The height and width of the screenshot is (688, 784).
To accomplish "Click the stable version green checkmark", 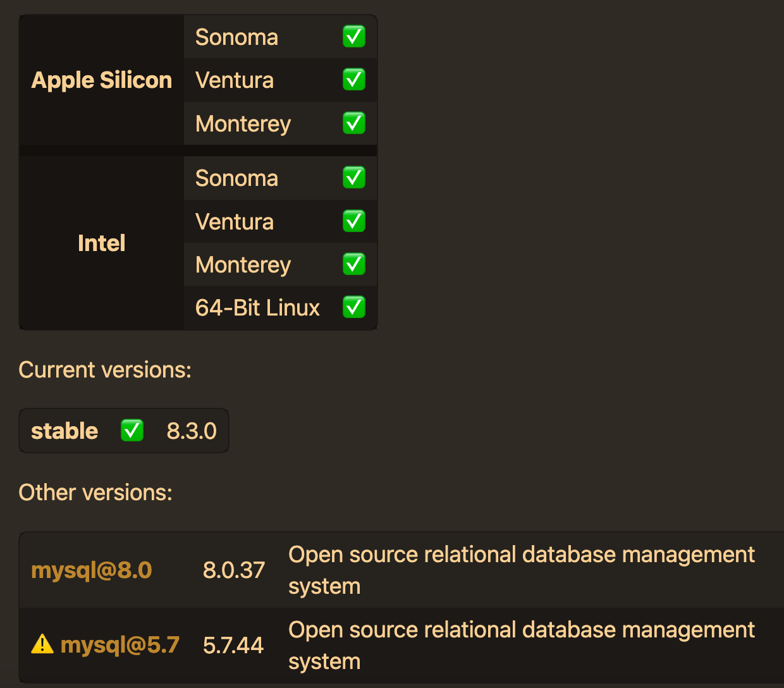I will pyautogui.click(x=132, y=431).
